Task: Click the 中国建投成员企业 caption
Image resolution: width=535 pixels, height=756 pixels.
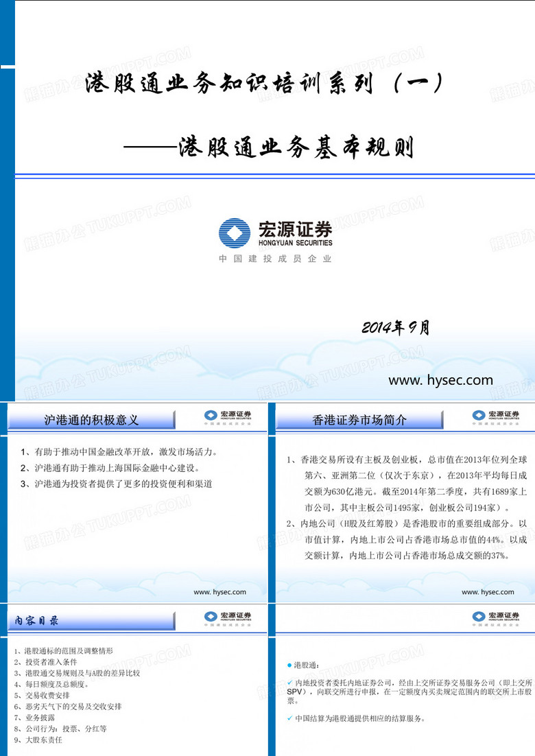Action: pyautogui.click(x=275, y=259)
